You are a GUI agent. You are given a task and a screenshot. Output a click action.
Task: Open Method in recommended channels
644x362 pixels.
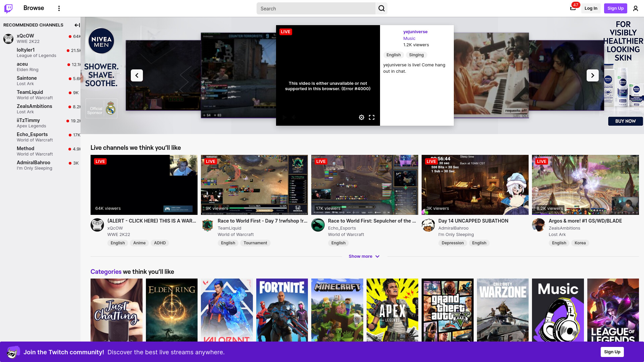40,151
